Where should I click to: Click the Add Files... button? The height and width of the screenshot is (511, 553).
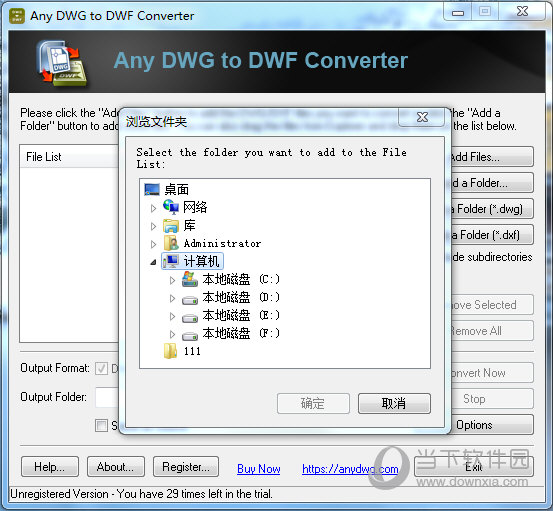point(492,157)
